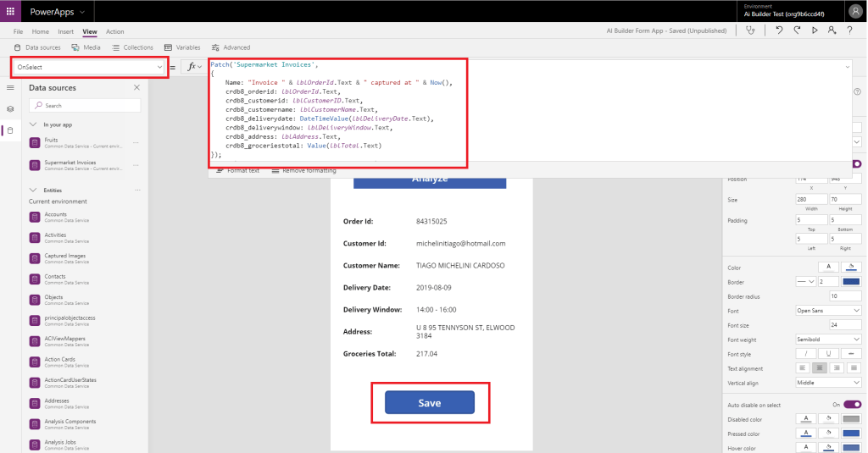Open the Font weight Semibold dropdown
Viewport: 868px width, 453px height.
828,340
